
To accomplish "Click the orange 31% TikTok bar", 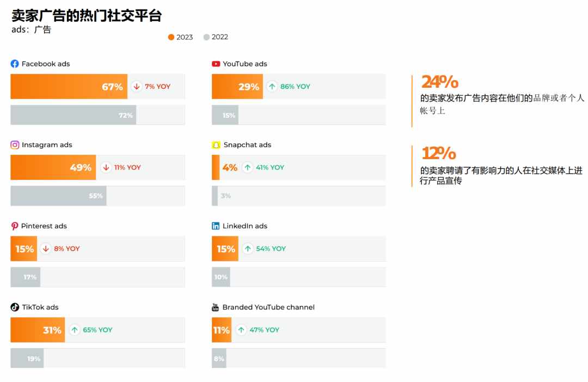I will [x=38, y=330].
